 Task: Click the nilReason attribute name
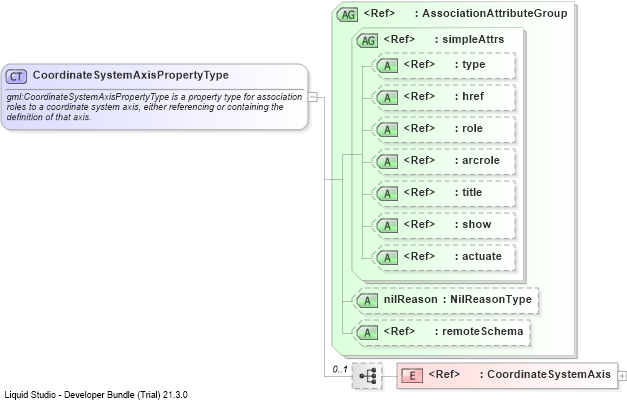click(x=410, y=299)
